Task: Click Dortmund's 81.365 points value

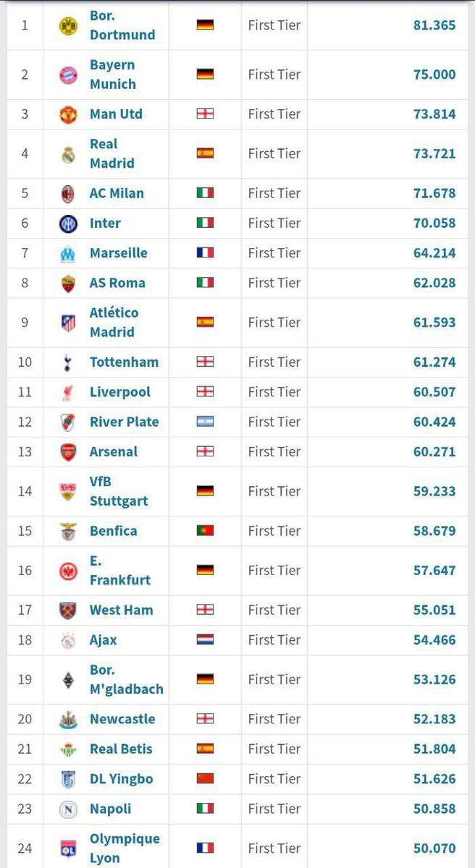Action: coord(434,25)
